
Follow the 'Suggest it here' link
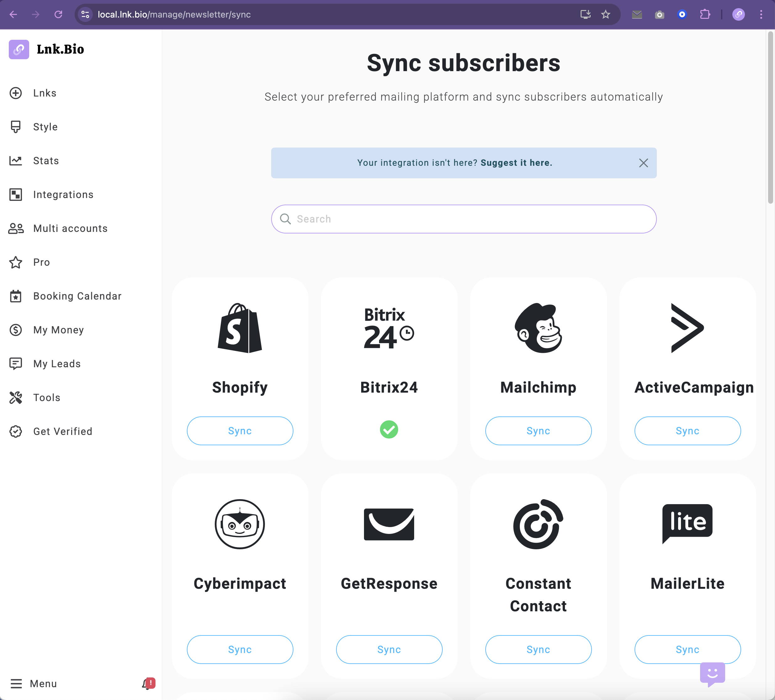516,163
